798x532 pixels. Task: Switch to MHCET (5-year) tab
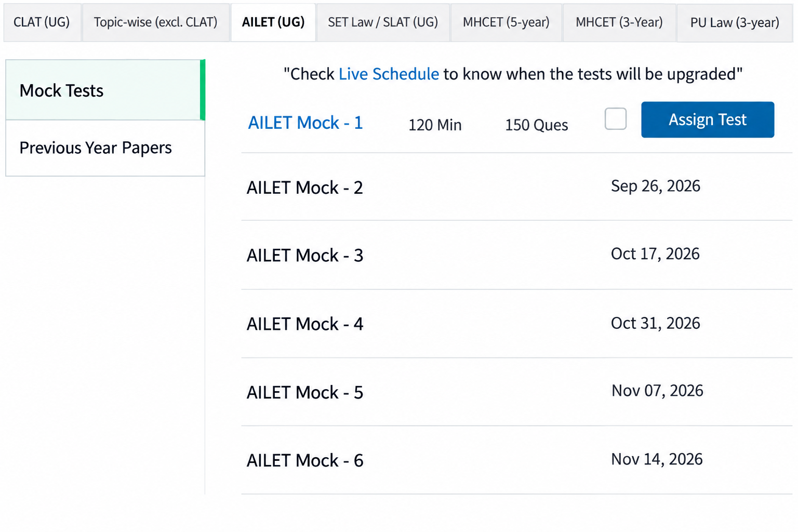506,22
